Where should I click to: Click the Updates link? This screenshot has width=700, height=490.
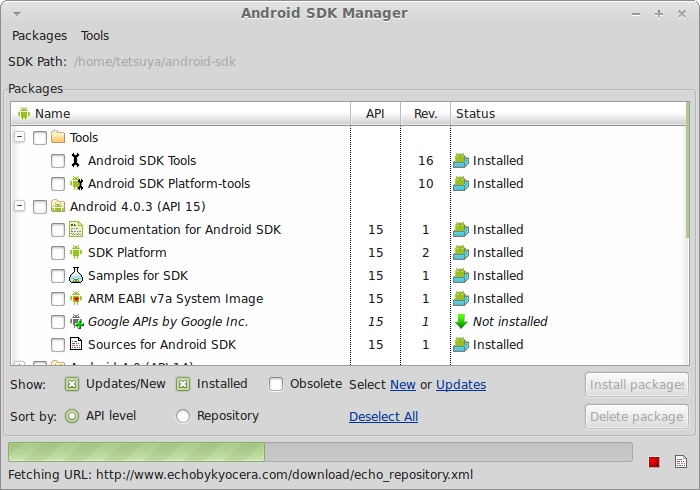461,385
